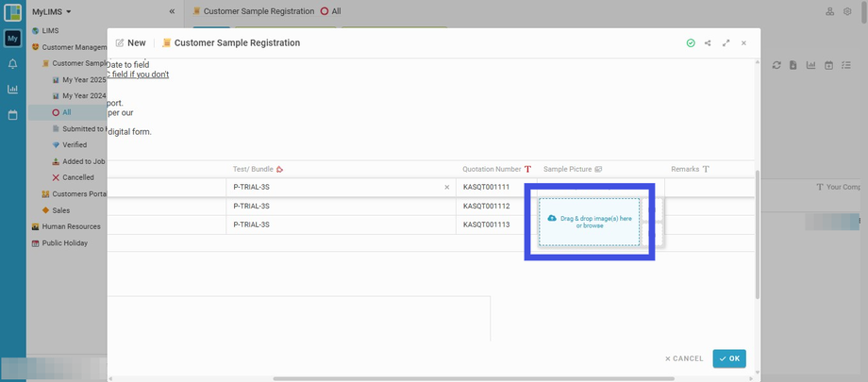Cancel the new registration dialog

684,358
